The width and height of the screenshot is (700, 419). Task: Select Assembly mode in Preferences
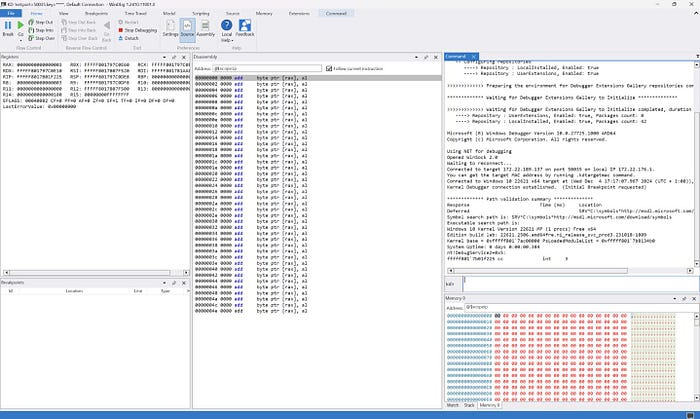click(205, 29)
